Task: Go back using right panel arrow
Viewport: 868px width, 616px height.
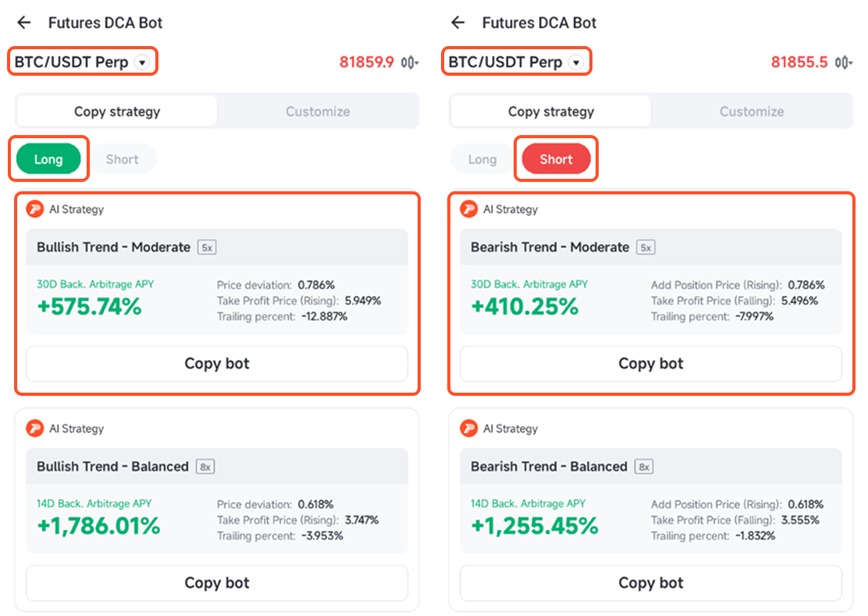Action: 458,23
